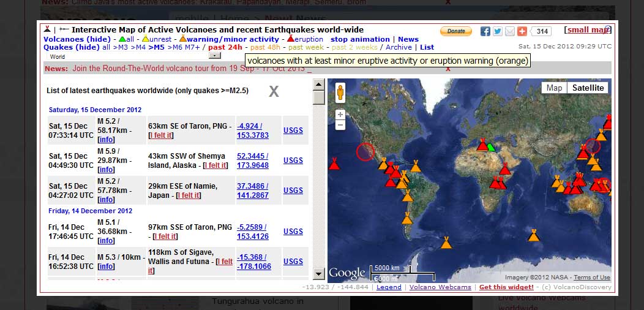Open USGS link for Shemya Island quake
The width and height of the screenshot is (644, 310).
coord(293,161)
